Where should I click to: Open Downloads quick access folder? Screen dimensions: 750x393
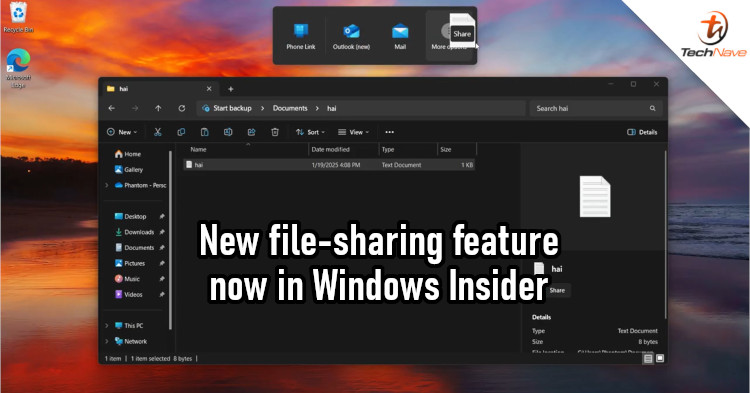point(134,232)
